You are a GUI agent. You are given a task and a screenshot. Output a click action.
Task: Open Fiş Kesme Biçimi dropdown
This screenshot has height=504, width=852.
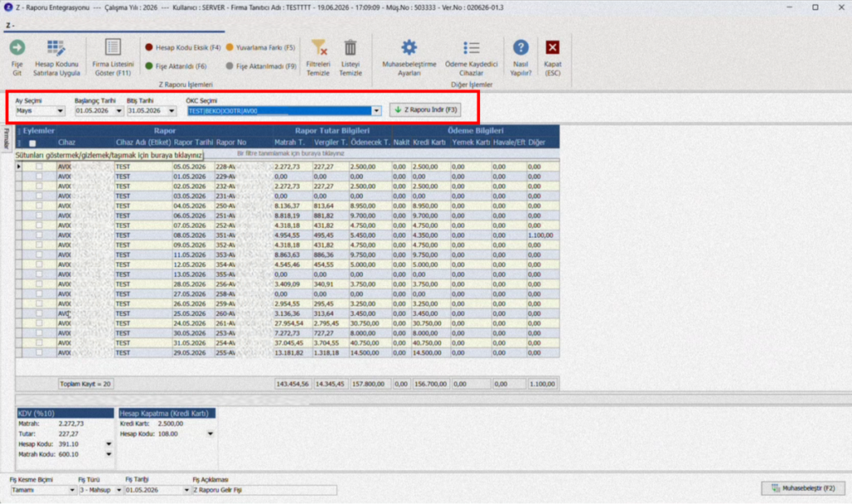tap(72, 490)
